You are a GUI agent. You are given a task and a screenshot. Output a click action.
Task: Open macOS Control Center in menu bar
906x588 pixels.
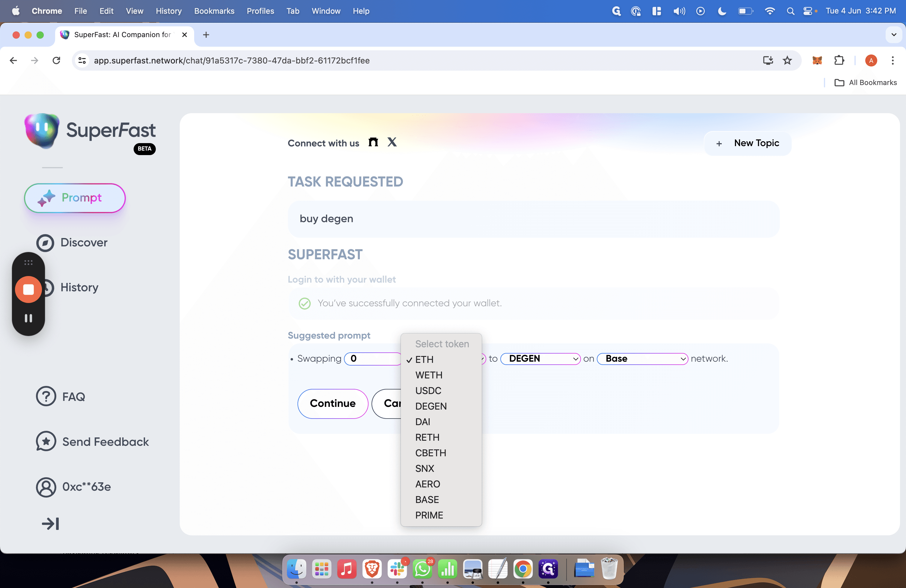(x=807, y=11)
